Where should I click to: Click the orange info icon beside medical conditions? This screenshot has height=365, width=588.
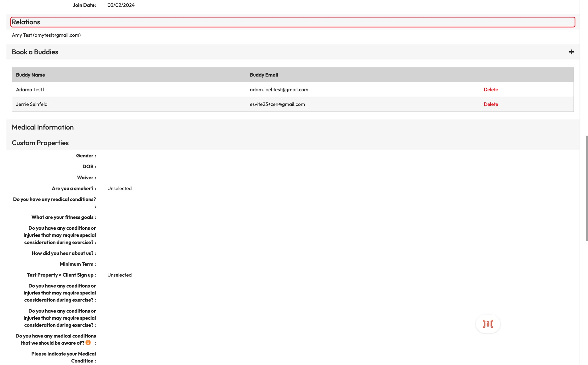(x=88, y=343)
